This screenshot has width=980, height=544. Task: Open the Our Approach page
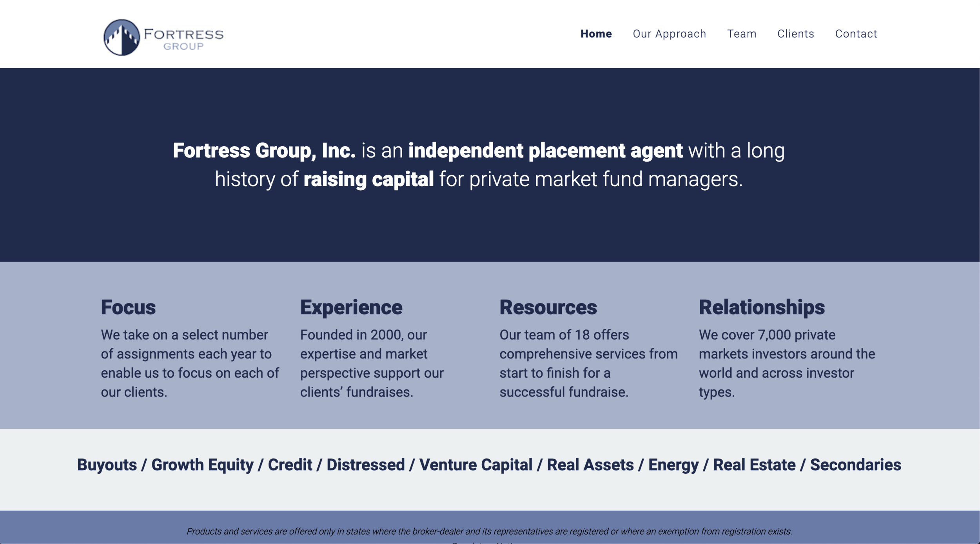[x=669, y=34]
